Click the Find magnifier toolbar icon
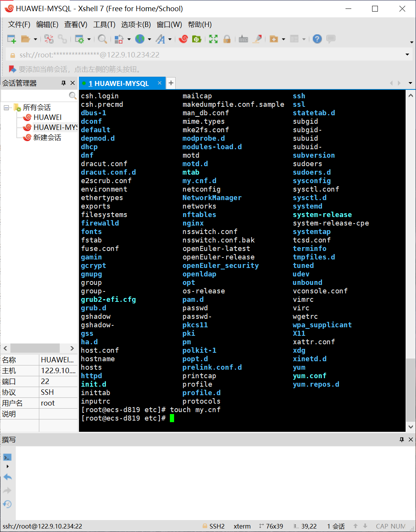This screenshot has height=532, width=416. (102, 39)
